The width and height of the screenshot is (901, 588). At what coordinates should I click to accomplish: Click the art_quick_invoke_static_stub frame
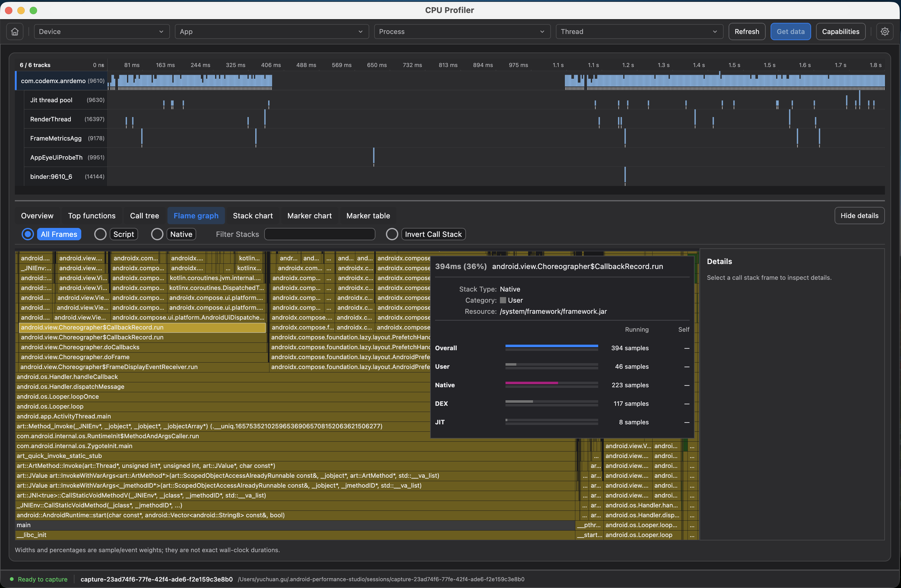click(295, 456)
